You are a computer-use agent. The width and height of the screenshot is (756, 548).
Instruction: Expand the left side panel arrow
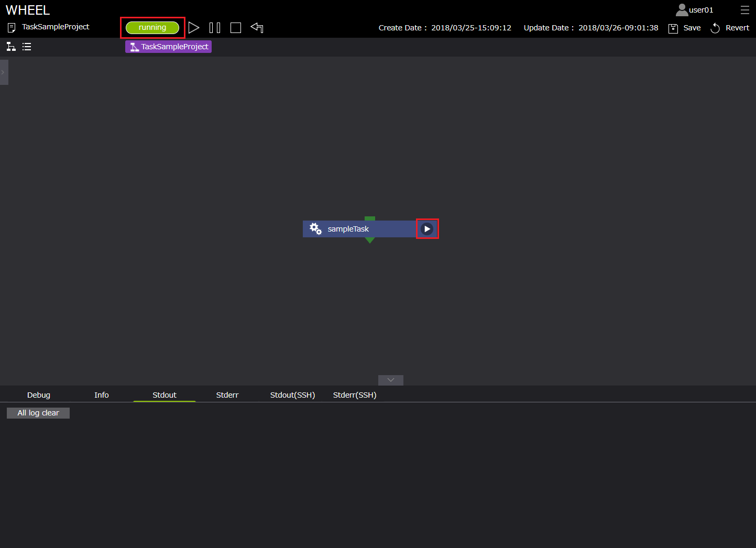[x=3, y=72]
